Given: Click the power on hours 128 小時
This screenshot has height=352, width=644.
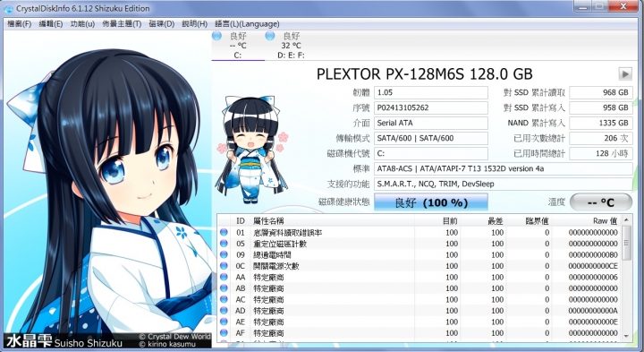Looking at the screenshot, I should click(600, 153).
